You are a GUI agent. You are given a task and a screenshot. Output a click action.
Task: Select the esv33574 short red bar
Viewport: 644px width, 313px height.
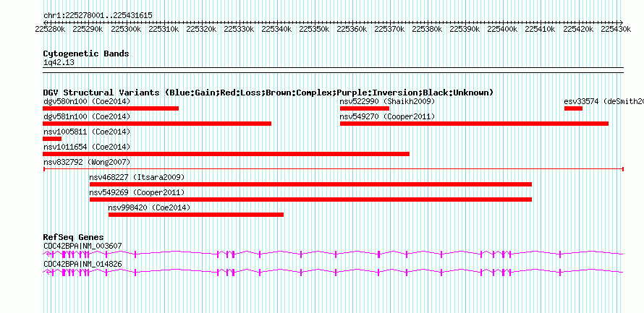point(573,108)
